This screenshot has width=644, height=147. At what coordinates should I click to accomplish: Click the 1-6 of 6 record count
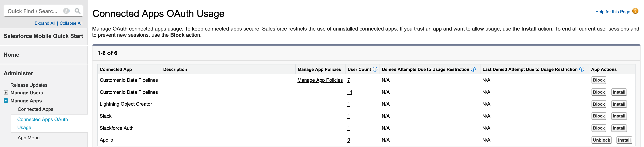point(107,53)
